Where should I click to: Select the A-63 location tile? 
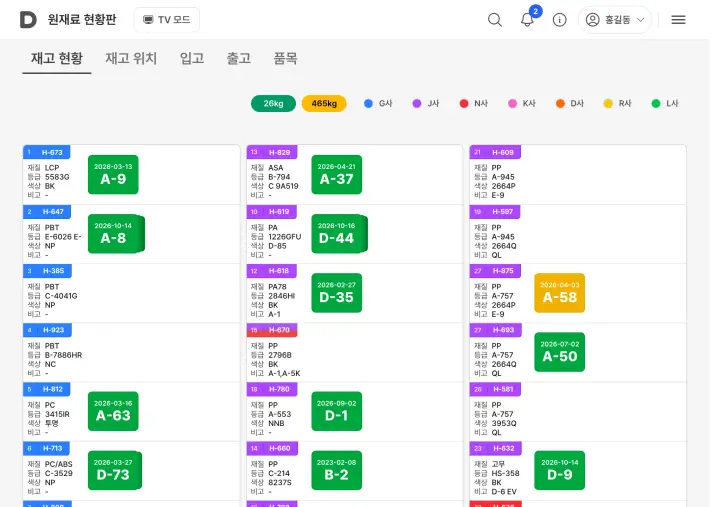[x=113, y=411]
